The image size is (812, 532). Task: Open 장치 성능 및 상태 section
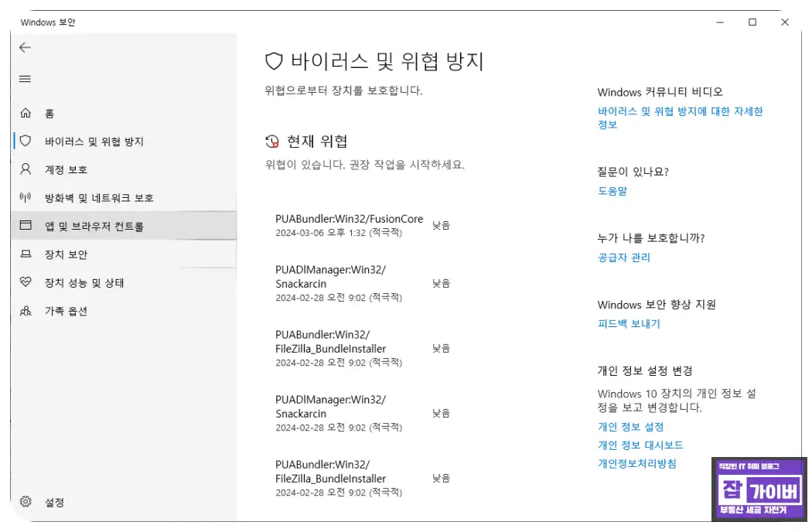click(123, 282)
